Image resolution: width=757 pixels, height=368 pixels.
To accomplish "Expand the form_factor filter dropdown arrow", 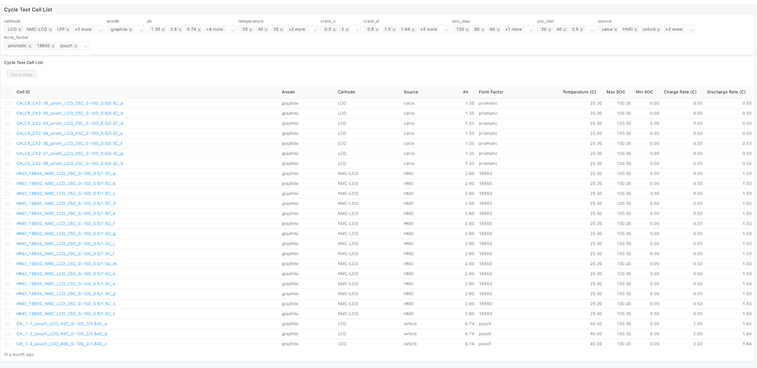I will (85, 46).
